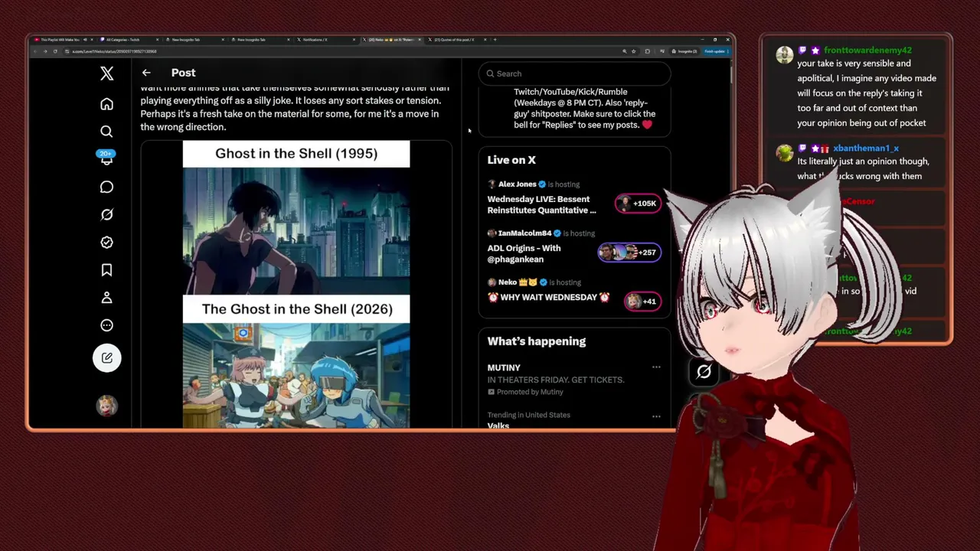Click the Post page heading
Image resolution: width=980 pixels, height=551 pixels.
click(x=184, y=73)
